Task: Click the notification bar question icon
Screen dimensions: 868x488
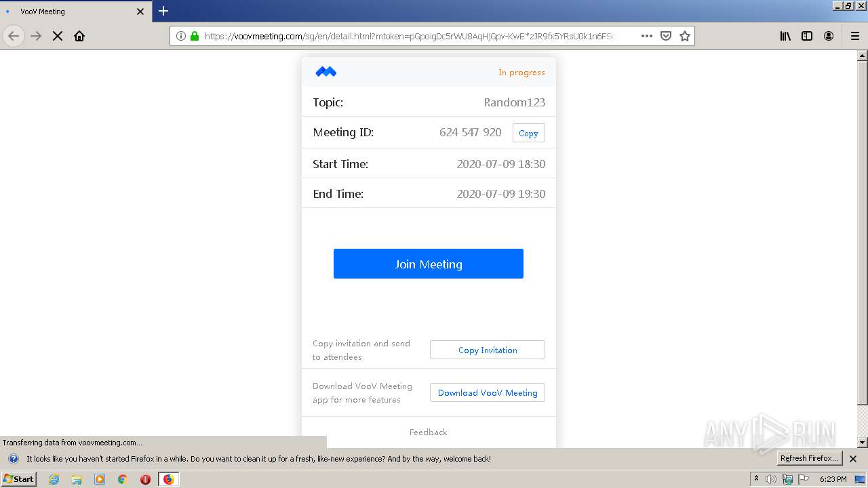Action: tap(13, 459)
